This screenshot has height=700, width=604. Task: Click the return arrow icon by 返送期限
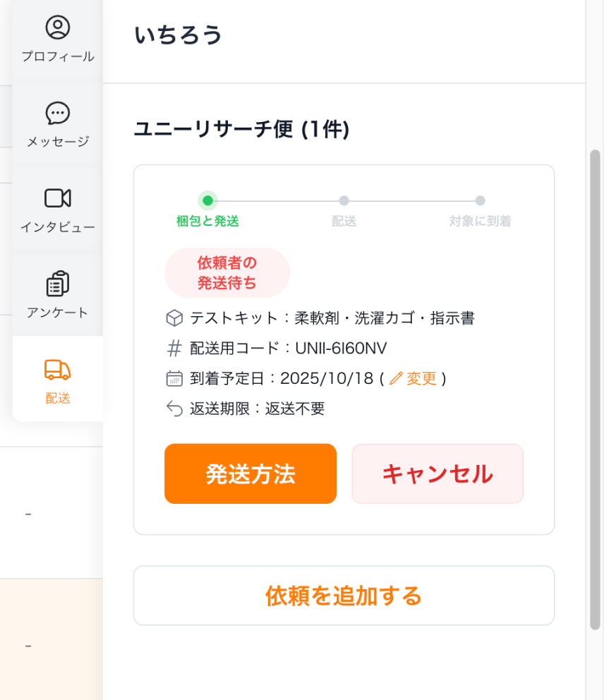tap(174, 409)
